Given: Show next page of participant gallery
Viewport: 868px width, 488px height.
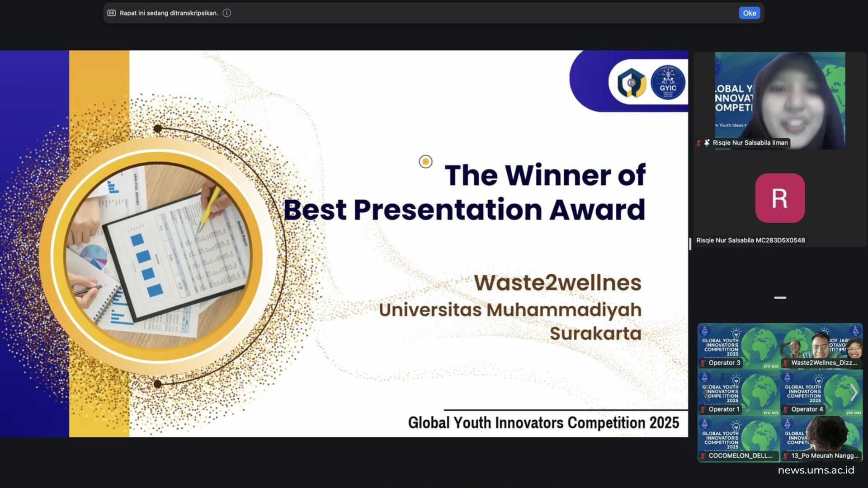Looking at the screenshot, I should 854,392.
